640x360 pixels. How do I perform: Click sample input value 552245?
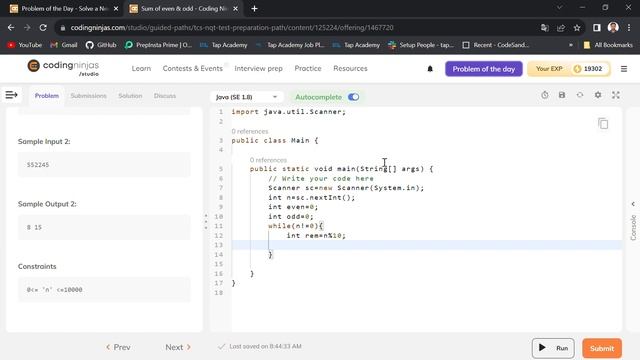(x=38, y=165)
